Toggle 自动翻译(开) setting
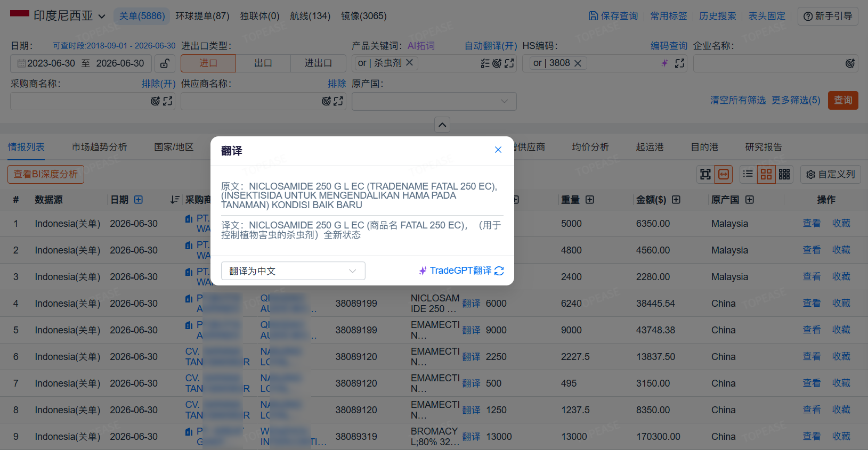This screenshot has height=450, width=868. pos(491,46)
